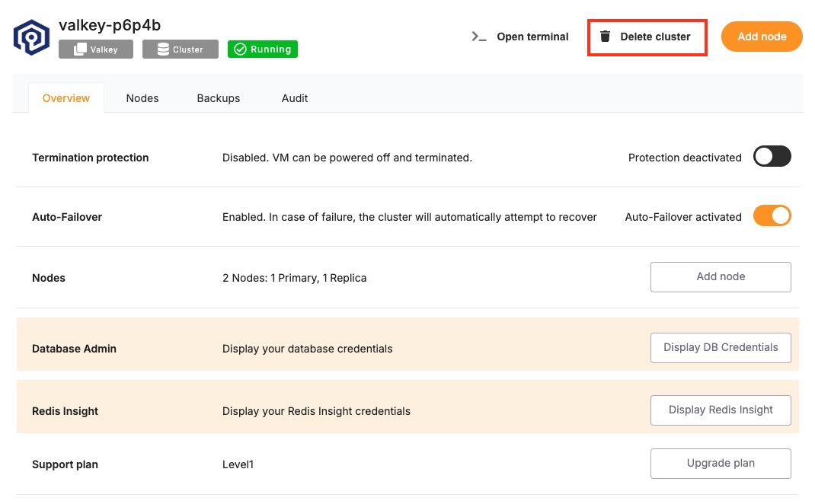Click the valkey-p6p4b hexagon logo icon
Screen dimensions: 815x504
click(x=31, y=38)
